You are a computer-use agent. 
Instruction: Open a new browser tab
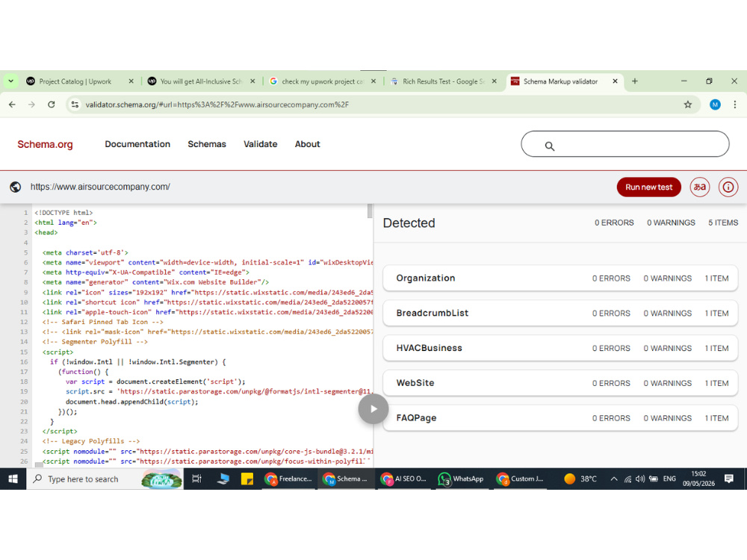(x=634, y=81)
